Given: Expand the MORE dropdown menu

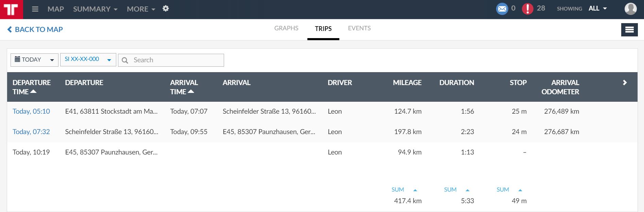Looking at the screenshot, I should (141, 9).
